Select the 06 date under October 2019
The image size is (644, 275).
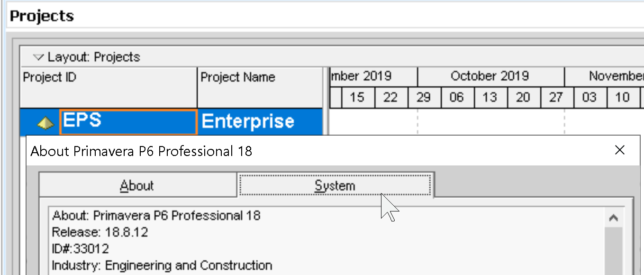(457, 97)
